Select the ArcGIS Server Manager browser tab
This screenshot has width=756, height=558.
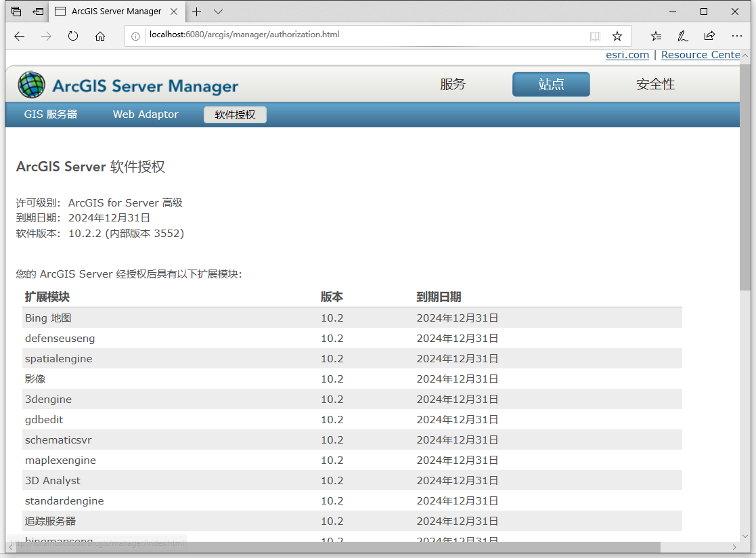tap(116, 11)
